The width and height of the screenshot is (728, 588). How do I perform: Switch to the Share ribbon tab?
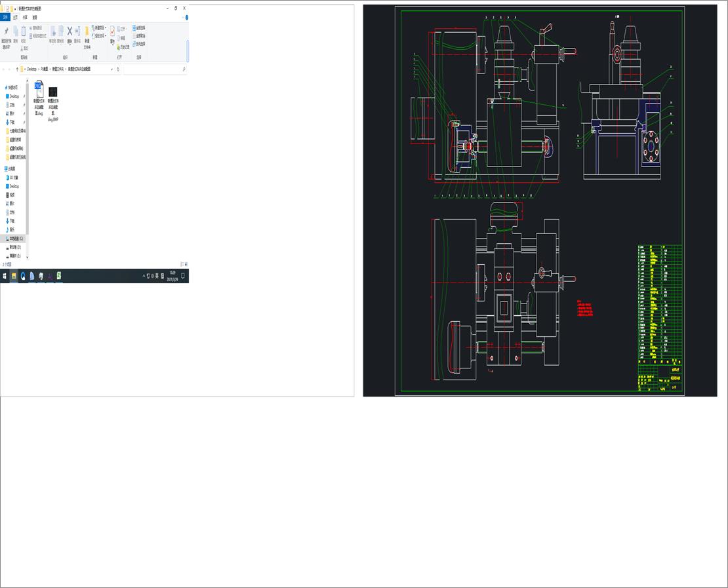25,17
